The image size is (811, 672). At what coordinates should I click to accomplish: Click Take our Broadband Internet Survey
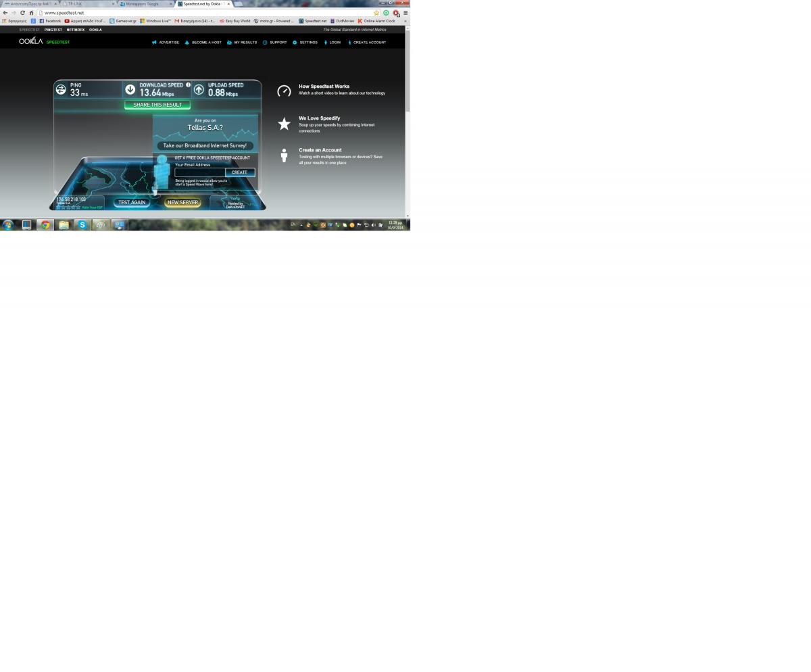click(x=205, y=145)
